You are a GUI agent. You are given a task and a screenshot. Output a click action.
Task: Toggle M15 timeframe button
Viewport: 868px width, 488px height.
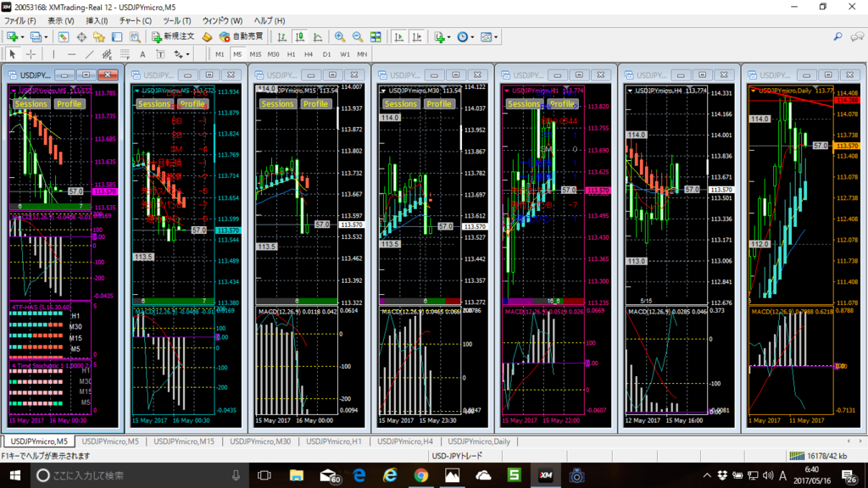(255, 54)
